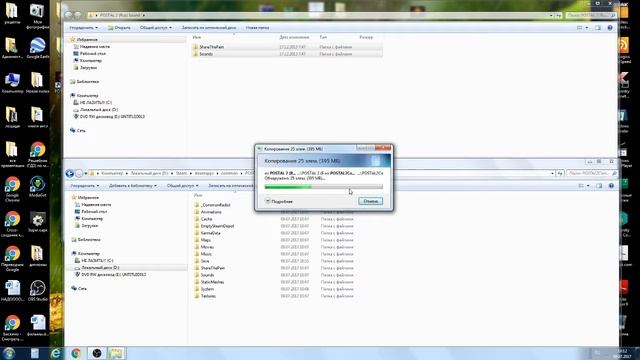Open Google Earth desktop icon
This screenshot has width=640, height=360.
pyautogui.click(x=38, y=48)
